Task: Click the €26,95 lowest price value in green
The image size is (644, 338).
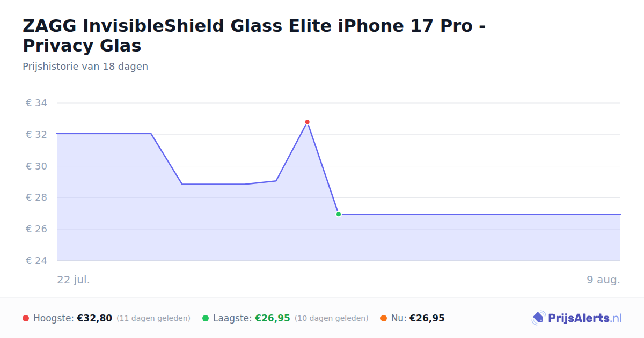Action: tap(273, 318)
